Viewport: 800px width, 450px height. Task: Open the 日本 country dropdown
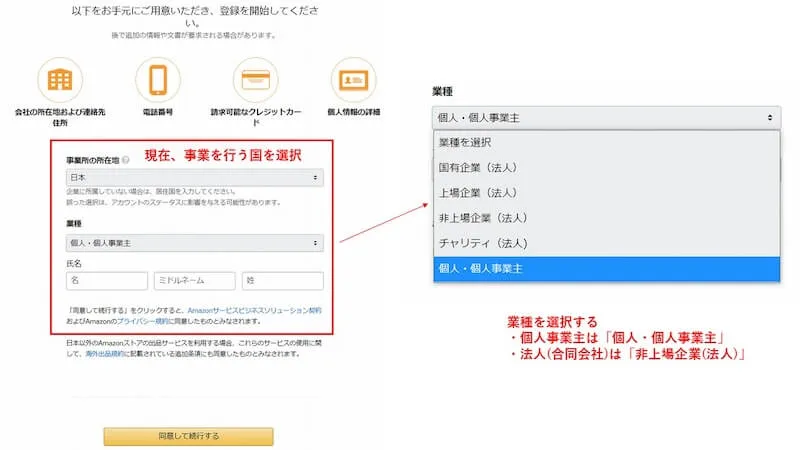[193, 177]
